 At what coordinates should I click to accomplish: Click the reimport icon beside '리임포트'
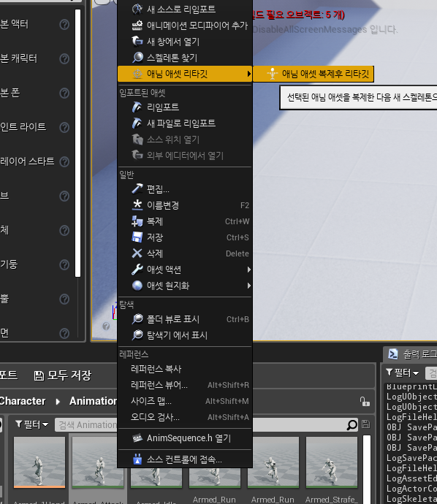pyautogui.click(x=137, y=107)
